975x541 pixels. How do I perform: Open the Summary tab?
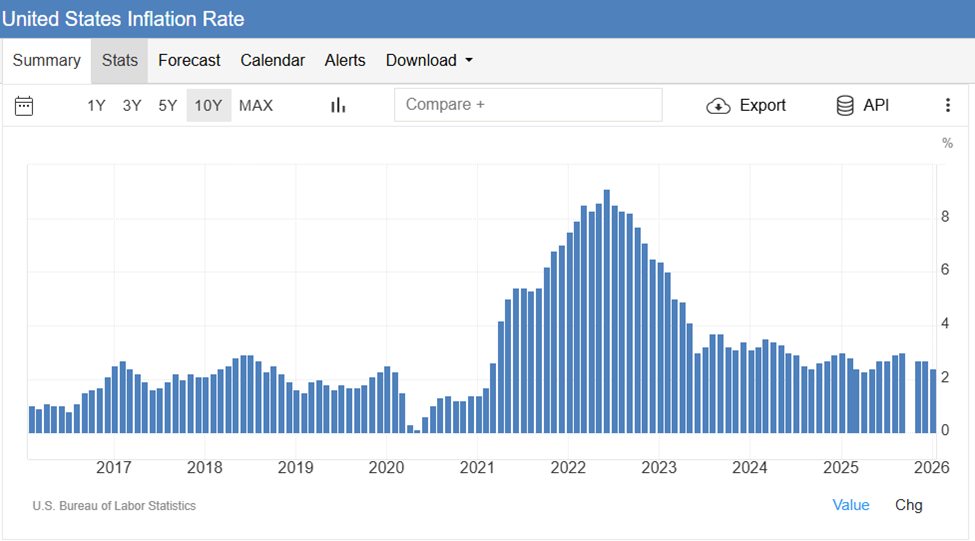click(46, 60)
